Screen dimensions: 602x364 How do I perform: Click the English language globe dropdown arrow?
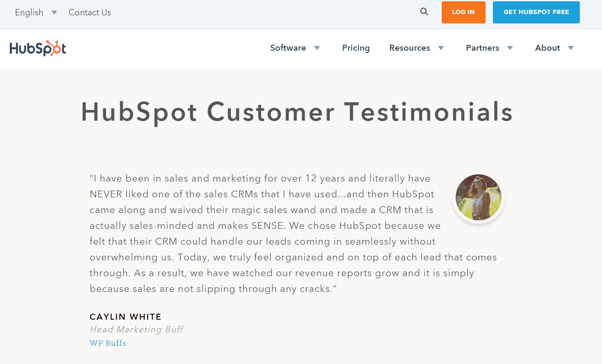[54, 12]
